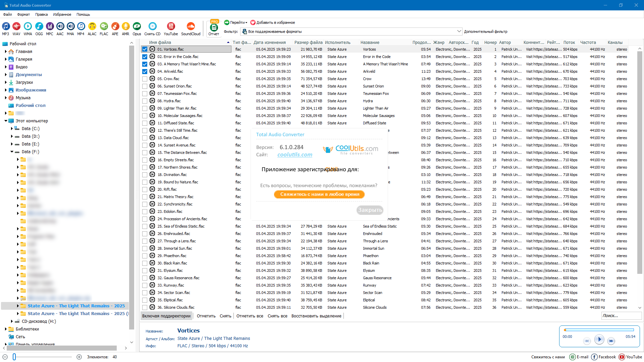Image resolution: width=644 pixels, height=362 pixels.
Task: Collapse Data (F:) drive node
Action: click(12, 152)
